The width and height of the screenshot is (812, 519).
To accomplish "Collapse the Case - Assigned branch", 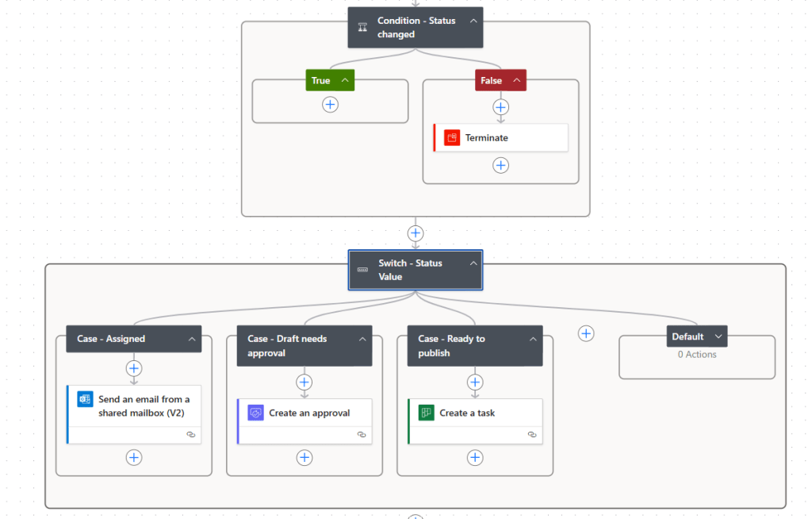I will 191,339.
